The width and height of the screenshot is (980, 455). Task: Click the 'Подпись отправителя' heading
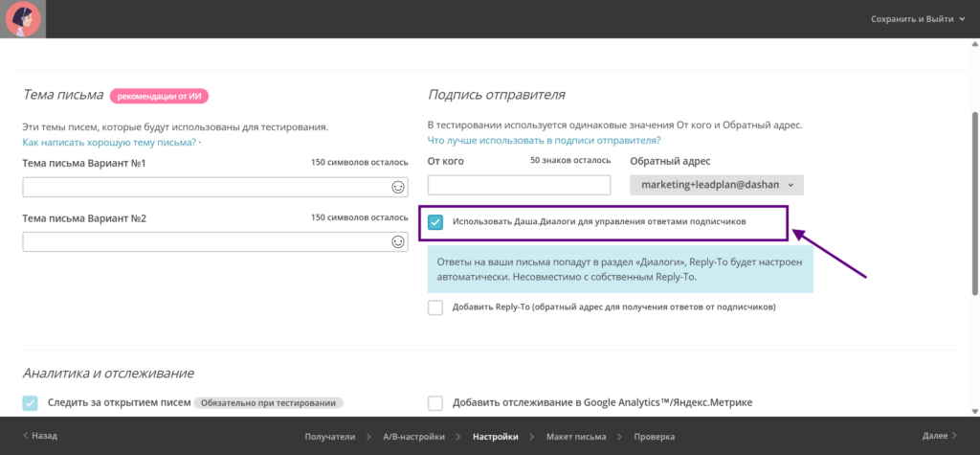tap(497, 95)
